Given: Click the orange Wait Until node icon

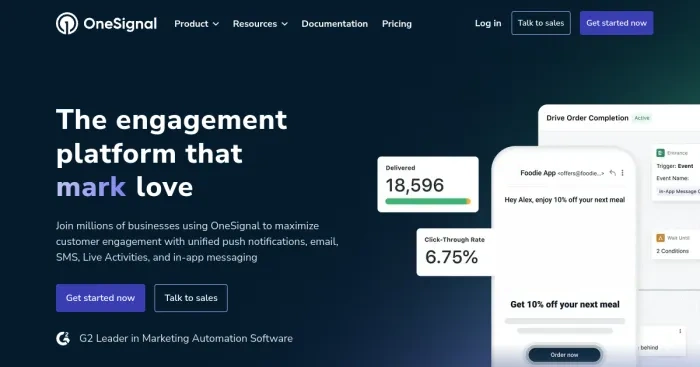Looking at the screenshot, I should (660, 238).
